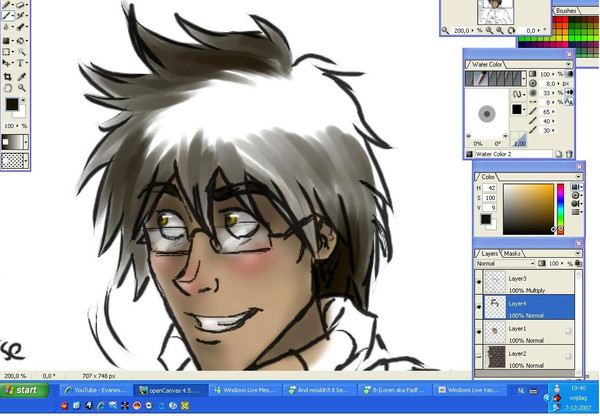
Task: Select the move layer arrow tool
Action: pos(7,63)
